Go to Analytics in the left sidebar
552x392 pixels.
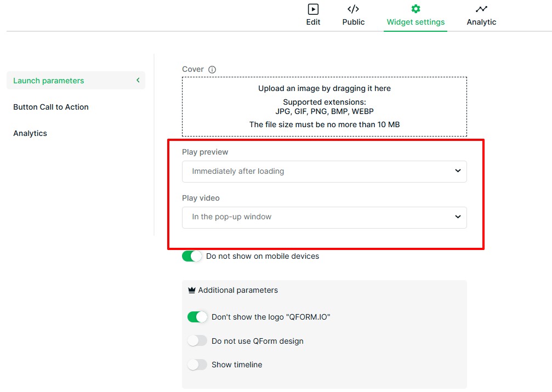click(30, 133)
